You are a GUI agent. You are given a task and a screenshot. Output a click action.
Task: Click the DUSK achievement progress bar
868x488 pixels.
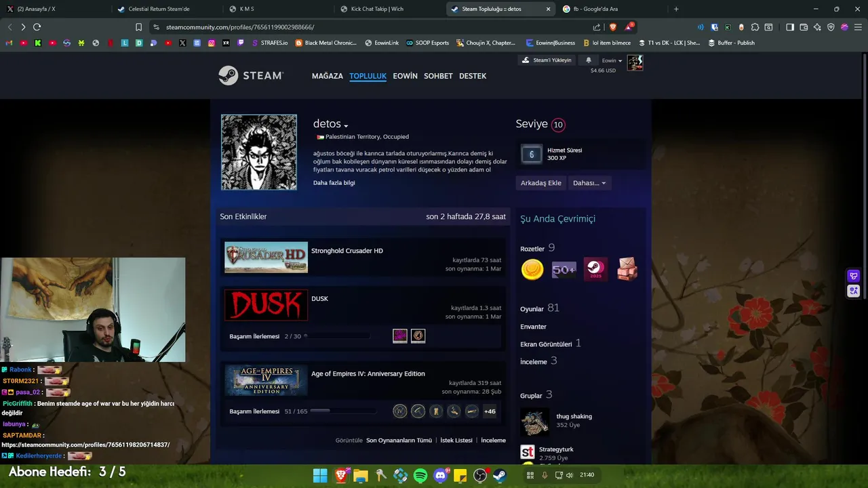click(x=337, y=336)
